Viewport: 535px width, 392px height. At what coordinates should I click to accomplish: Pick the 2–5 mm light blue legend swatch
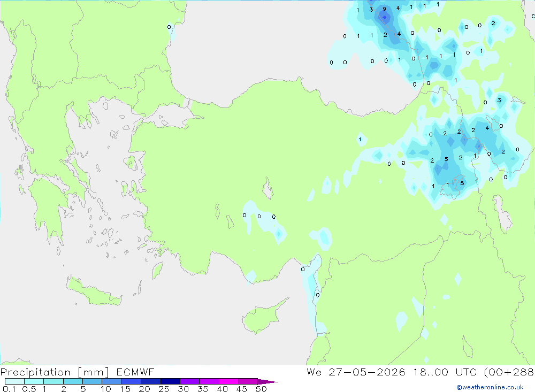click(x=73, y=381)
